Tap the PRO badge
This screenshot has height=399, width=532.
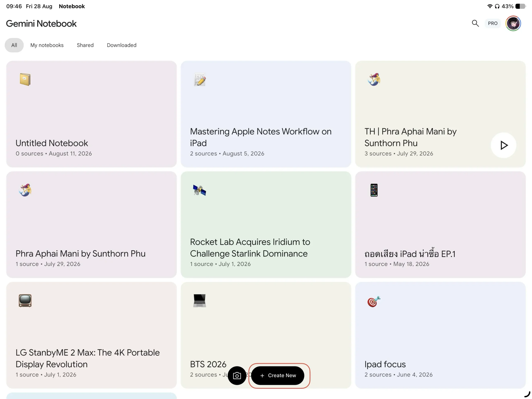point(493,23)
